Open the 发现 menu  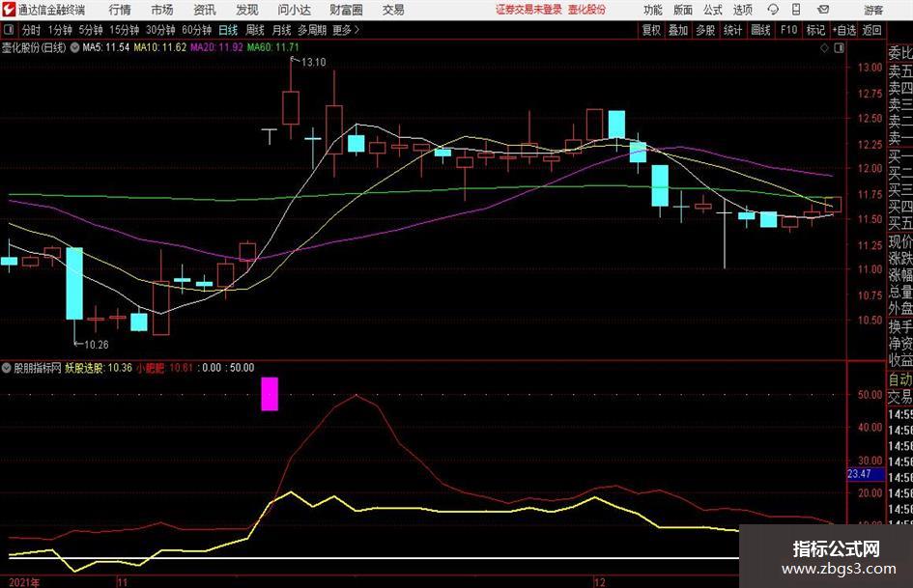(247, 10)
